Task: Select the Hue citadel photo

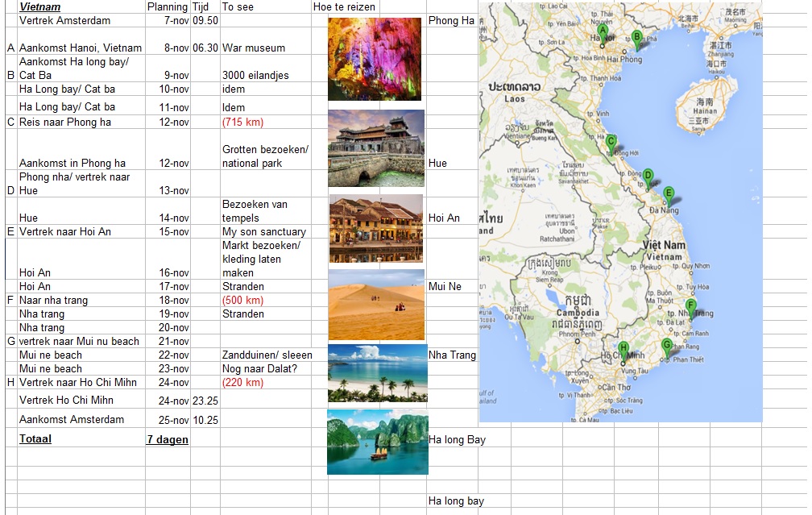Action: click(376, 148)
